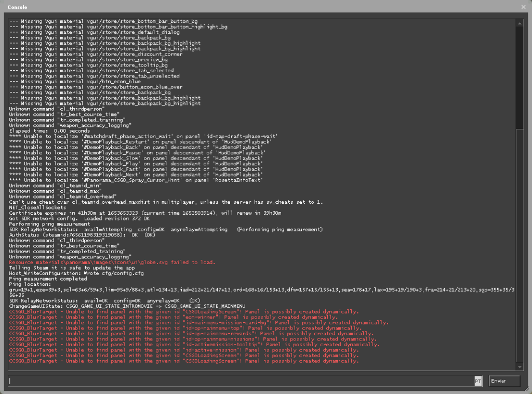Screen dimensions: 532x394
Task: Click the scrollbar track above the thumb
Action: (x=520, y=78)
